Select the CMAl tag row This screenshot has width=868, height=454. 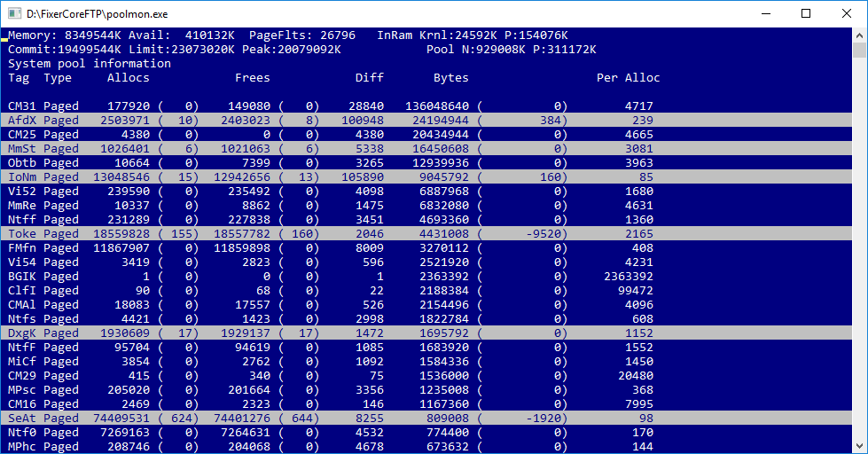[426, 304]
